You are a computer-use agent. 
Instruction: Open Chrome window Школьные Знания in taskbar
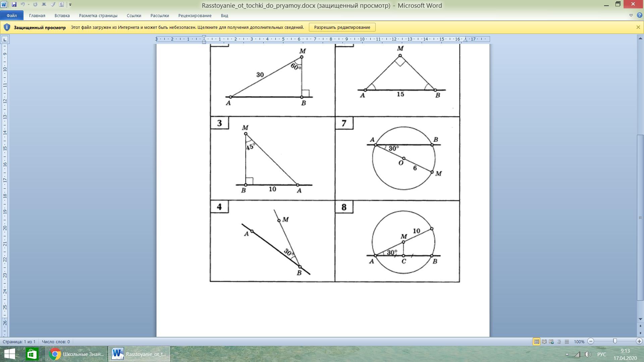pyautogui.click(x=76, y=354)
